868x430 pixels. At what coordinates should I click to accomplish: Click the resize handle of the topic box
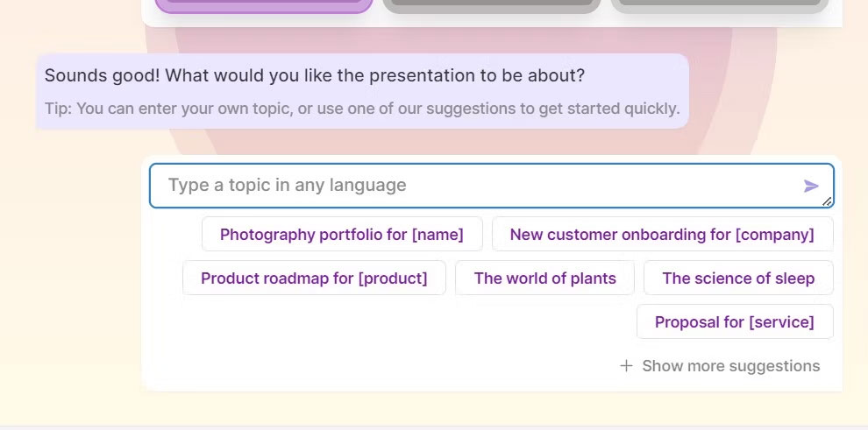coord(827,201)
